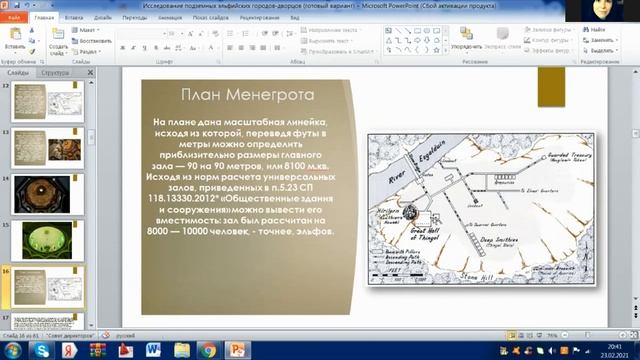640x360 pixels.
Task: Toggle underline formatting
Action: [x=144, y=48]
